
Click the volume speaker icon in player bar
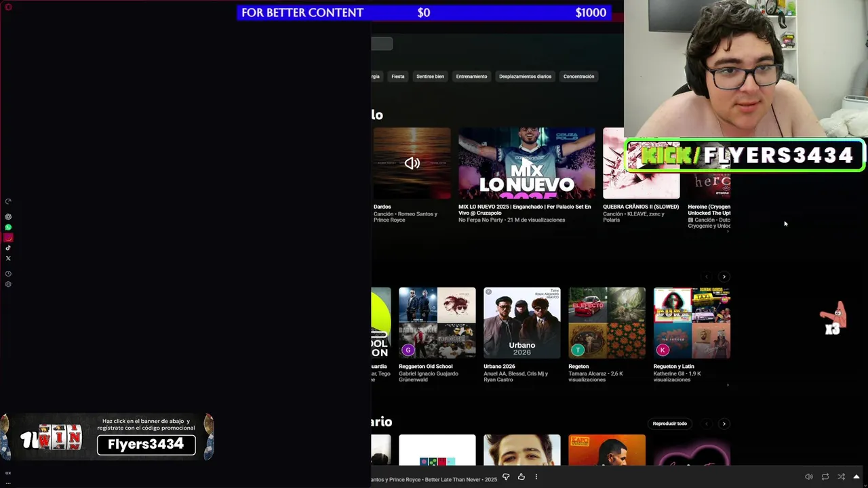(808, 477)
